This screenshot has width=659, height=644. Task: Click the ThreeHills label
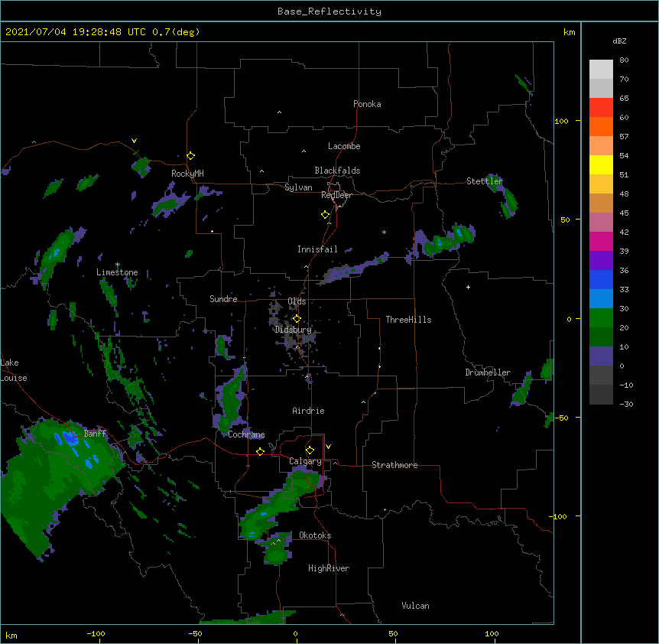click(x=408, y=320)
